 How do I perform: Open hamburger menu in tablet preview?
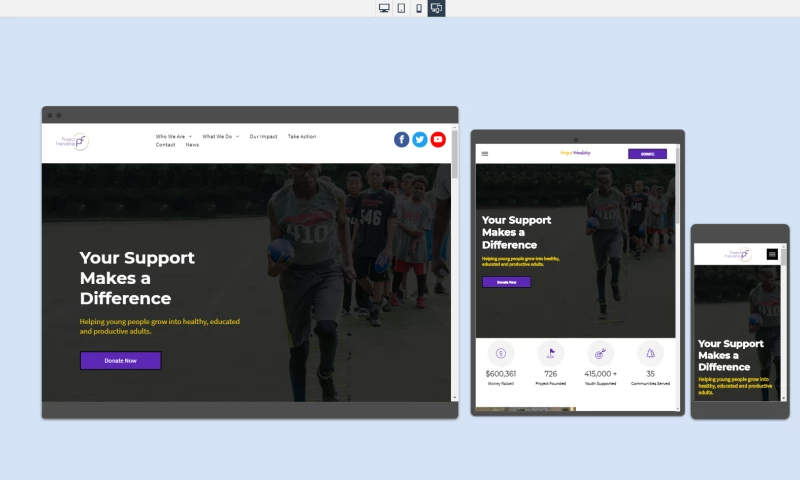[485, 154]
